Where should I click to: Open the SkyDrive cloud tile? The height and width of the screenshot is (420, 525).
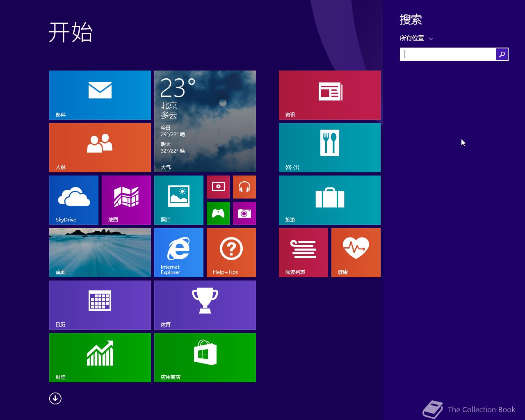(x=74, y=200)
